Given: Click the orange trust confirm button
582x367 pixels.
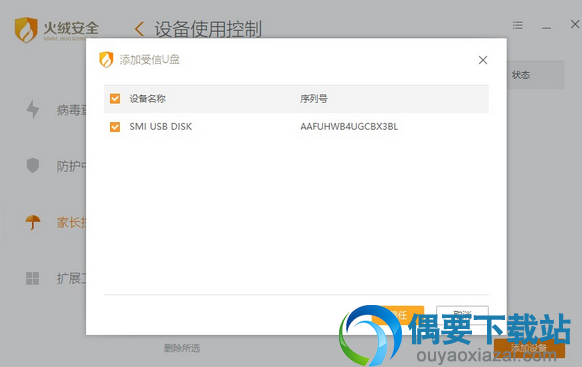Looking at the screenshot, I should coord(398,314).
